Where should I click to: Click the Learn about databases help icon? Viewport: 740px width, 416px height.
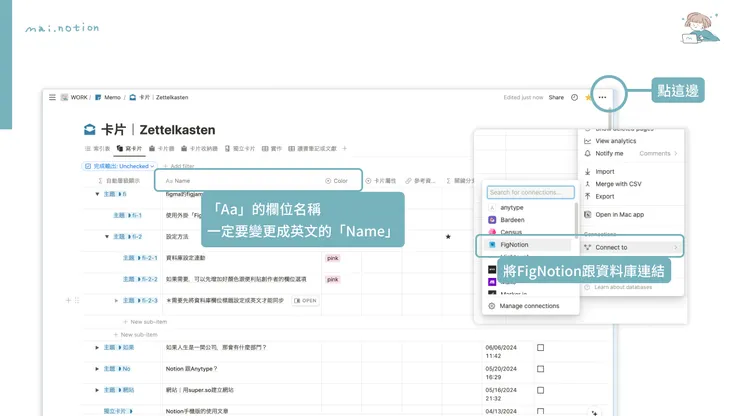coord(588,287)
